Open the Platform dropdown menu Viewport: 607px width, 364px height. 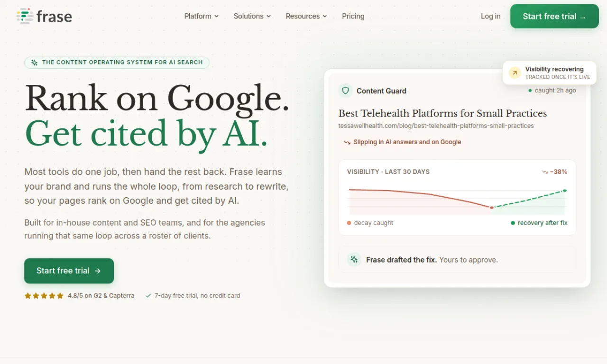coord(202,16)
